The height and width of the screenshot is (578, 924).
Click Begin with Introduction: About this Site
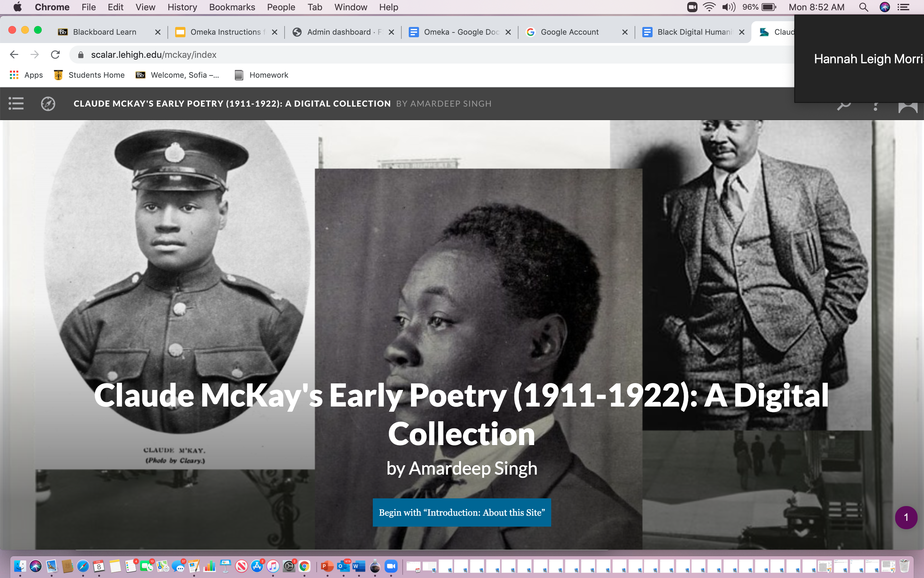tap(462, 512)
